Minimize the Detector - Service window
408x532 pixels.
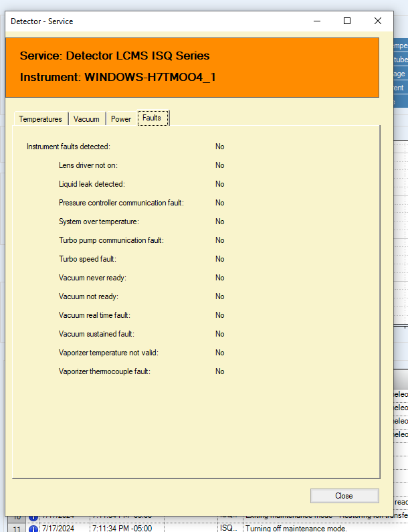(316, 21)
